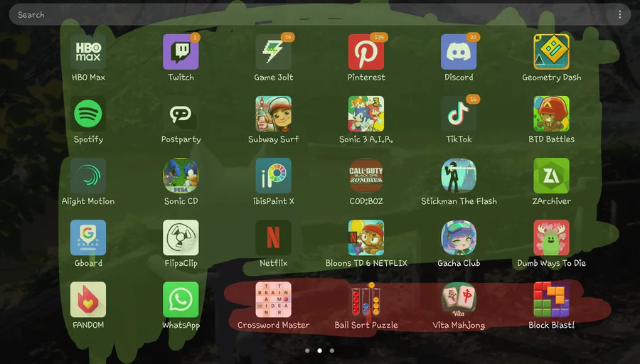Open Vita Mahjong
The image size is (640, 364).
point(459,300)
